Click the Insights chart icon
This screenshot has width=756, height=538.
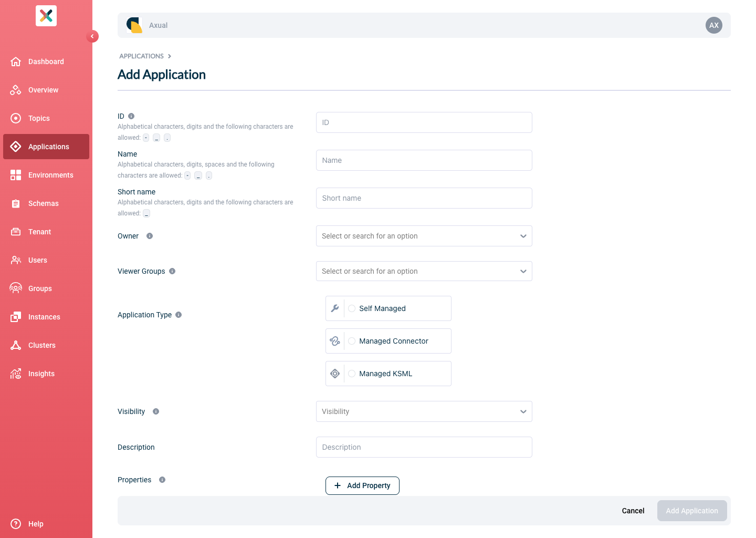16,374
